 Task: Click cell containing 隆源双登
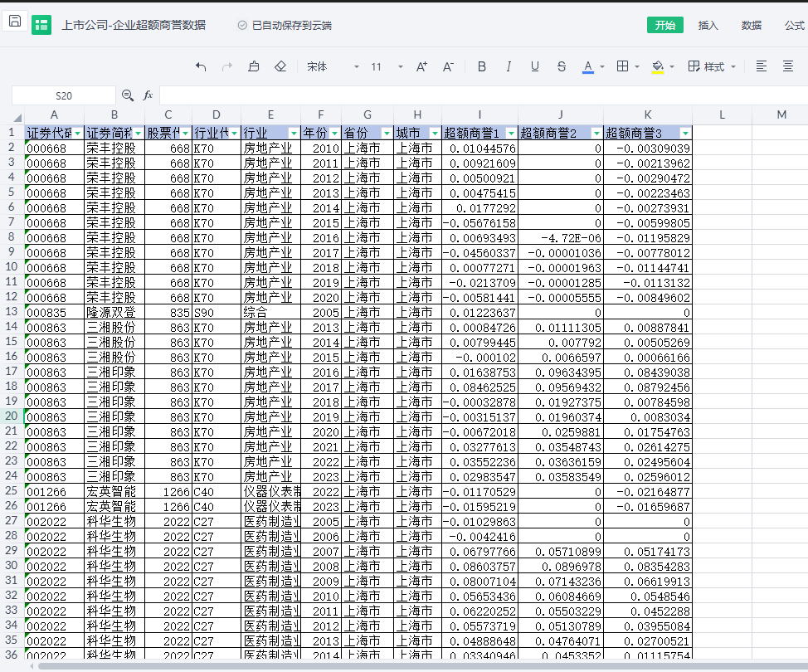[x=114, y=312]
